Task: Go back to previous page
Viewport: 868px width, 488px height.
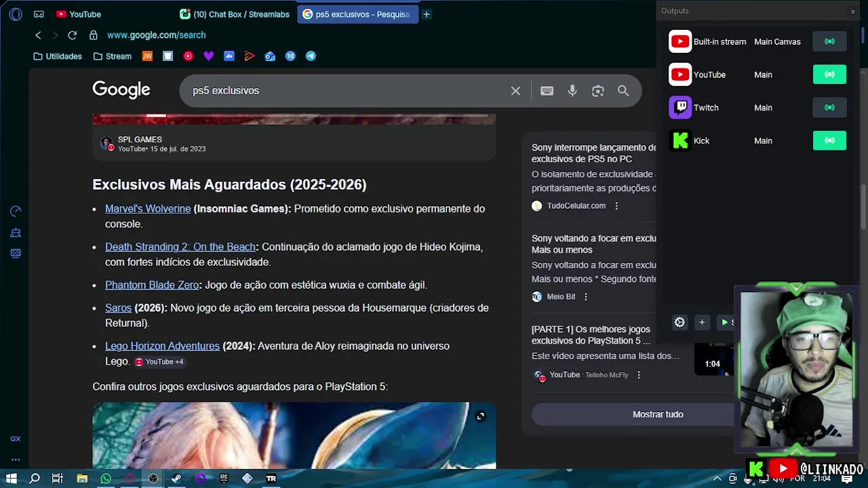Action: pos(38,35)
